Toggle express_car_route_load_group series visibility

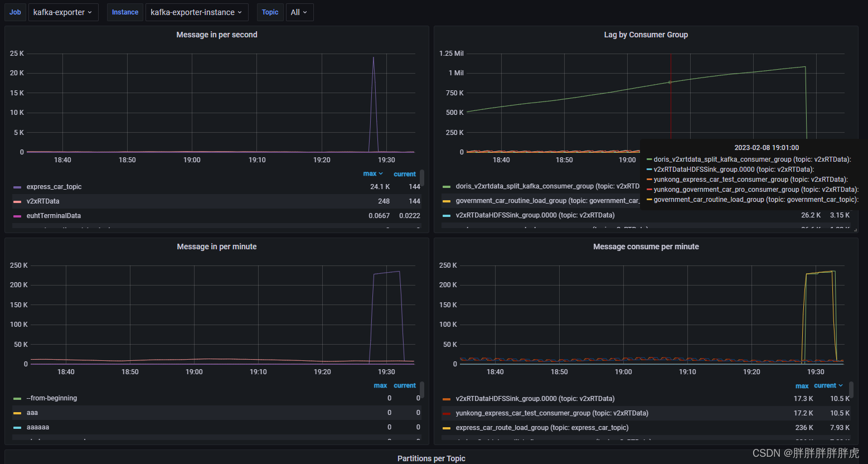pyautogui.click(x=542, y=428)
